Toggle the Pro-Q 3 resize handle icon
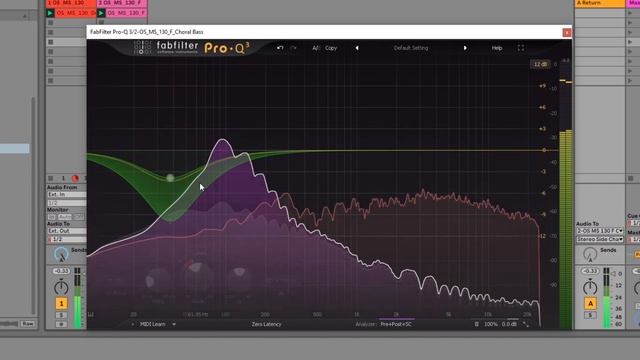The height and width of the screenshot is (360, 640). tap(526, 324)
